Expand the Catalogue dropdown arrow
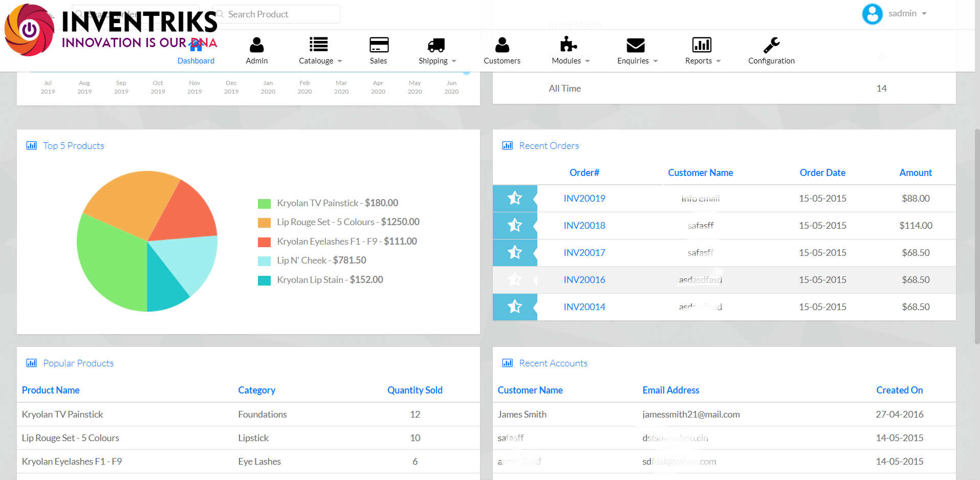 tap(340, 61)
